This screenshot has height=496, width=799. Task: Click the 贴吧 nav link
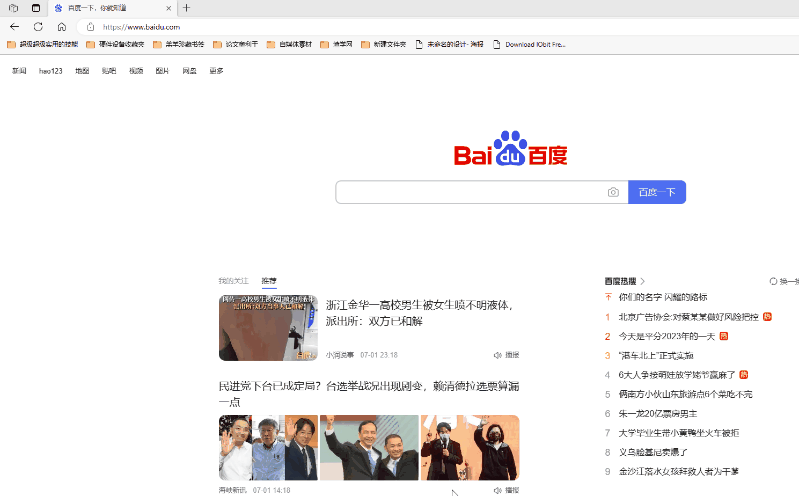[x=109, y=71]
